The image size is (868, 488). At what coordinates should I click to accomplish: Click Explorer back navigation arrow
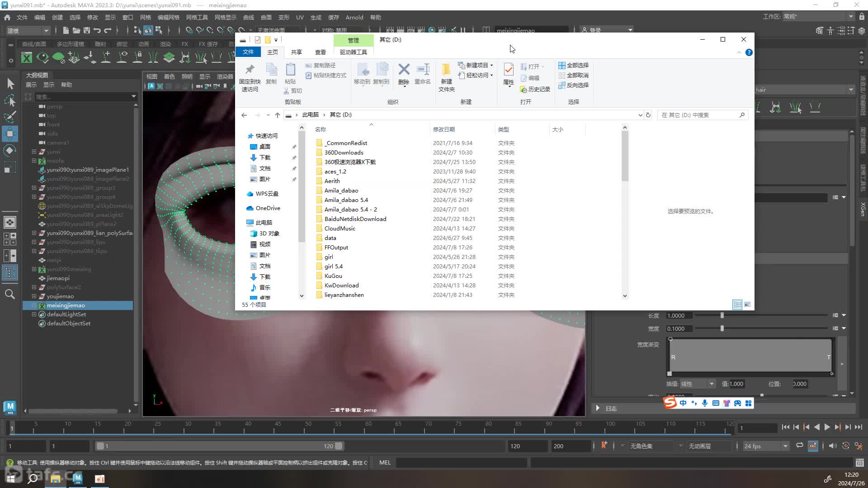coord(244,115)
